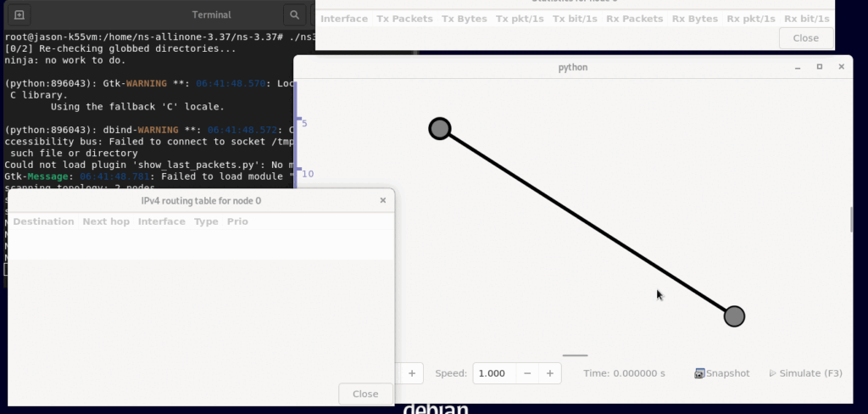Screen dimensions: 868x414
Task: Decrease the Speed value with minus
Action: (x=527, y=373)
